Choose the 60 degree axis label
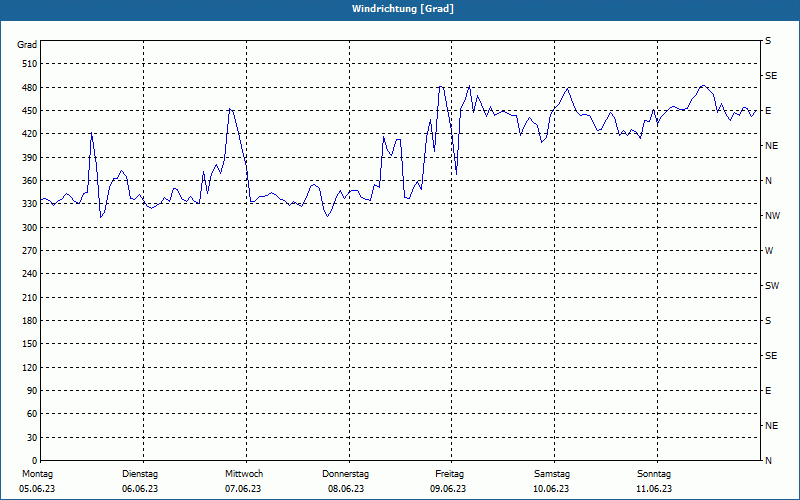This screenshot has height=500, width=800. coord(32,413)
